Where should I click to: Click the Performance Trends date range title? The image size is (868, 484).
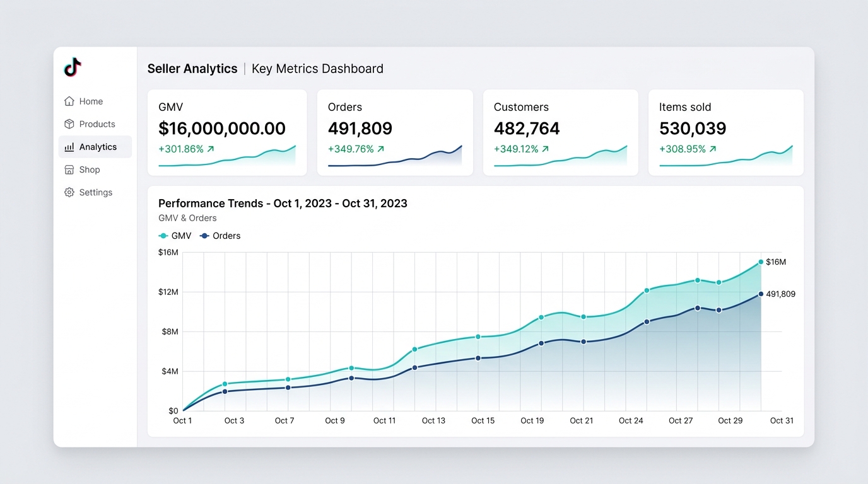tap(283, 204)
